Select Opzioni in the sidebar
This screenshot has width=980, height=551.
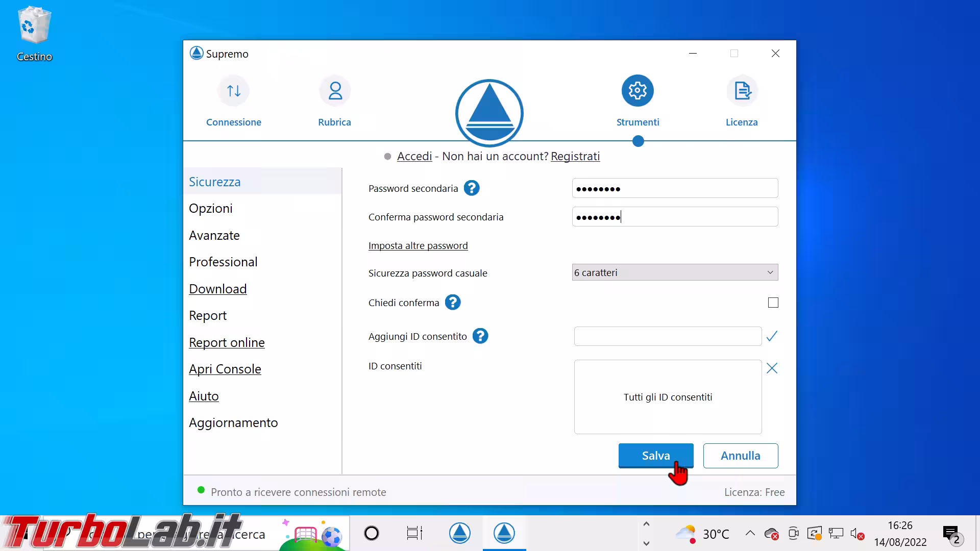pyautogui.click(x=211, y=209)
